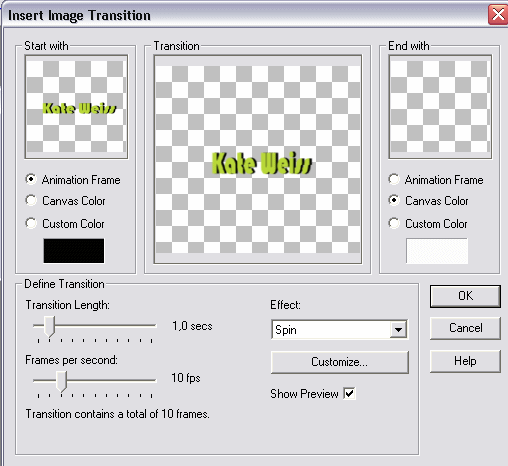
Task: Open the Effect dropdown arrow
Action: click(398, 330)
